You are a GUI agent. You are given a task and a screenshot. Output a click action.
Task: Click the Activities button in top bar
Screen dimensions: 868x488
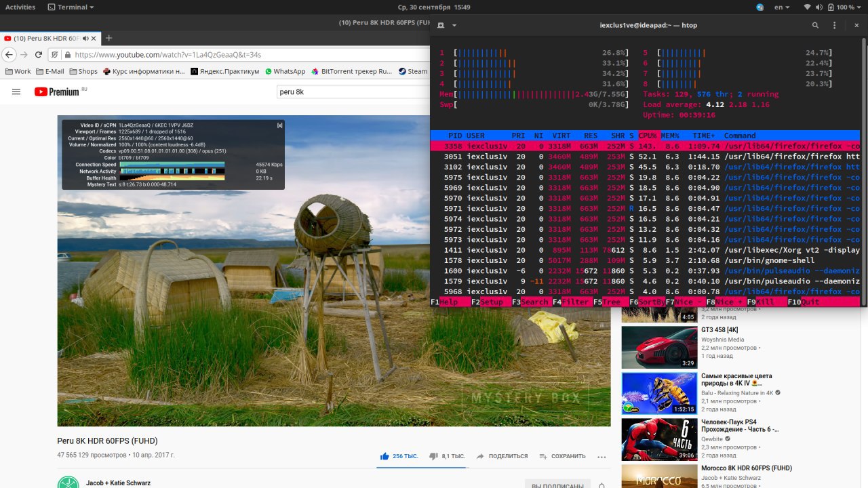20,7
